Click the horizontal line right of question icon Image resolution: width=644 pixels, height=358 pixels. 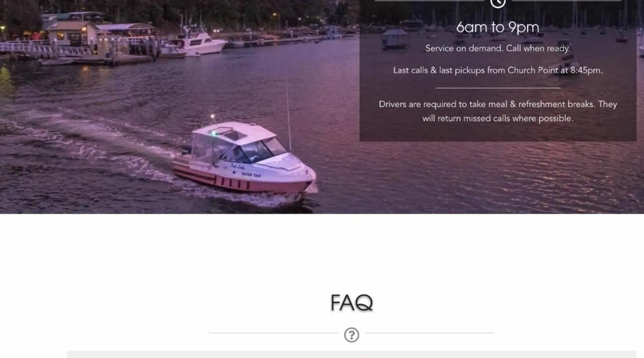430,333
